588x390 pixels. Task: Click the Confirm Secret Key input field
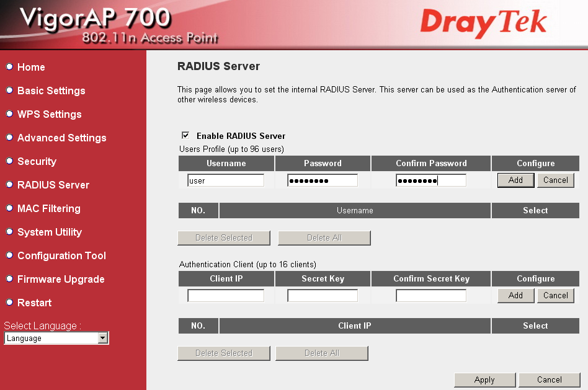(430, 295)
